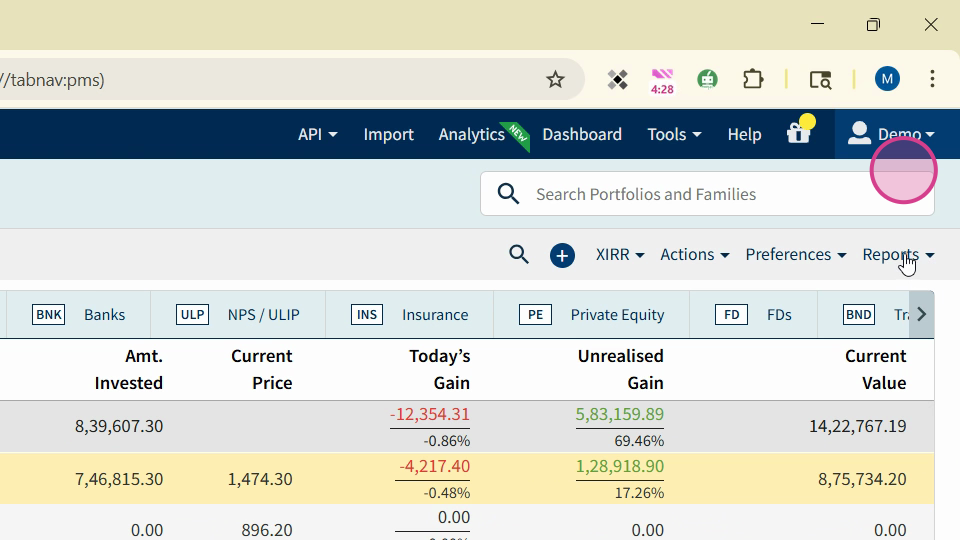
Task: Click the INS badge icon
Action: (367, 315)
